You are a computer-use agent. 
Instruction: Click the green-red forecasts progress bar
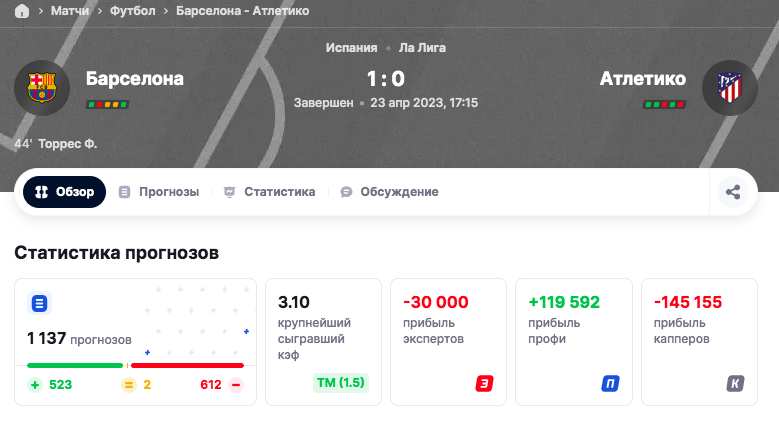pyautogui.click(x=135, y=366)
